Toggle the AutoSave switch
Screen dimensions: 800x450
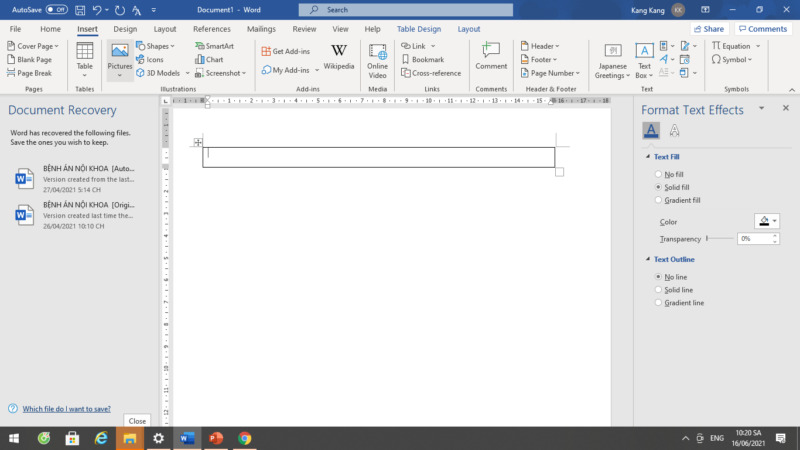[x=56, y=10]
